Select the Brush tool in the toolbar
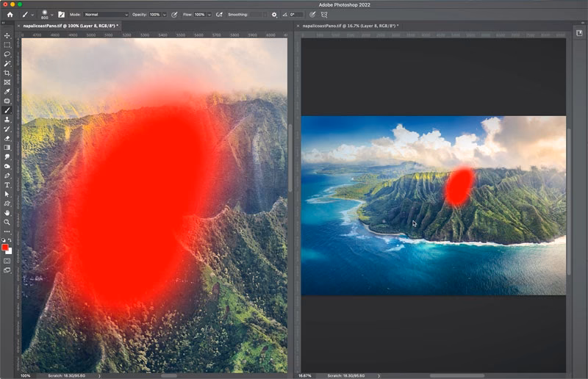The width and height of the screenshot is (588, 379). (7, 110)
